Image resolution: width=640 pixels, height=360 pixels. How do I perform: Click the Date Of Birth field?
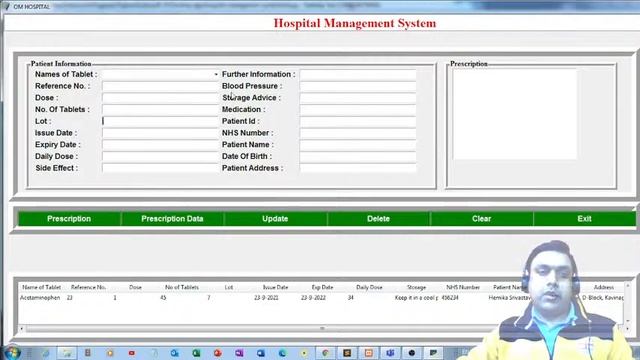[x=358, y=156]
